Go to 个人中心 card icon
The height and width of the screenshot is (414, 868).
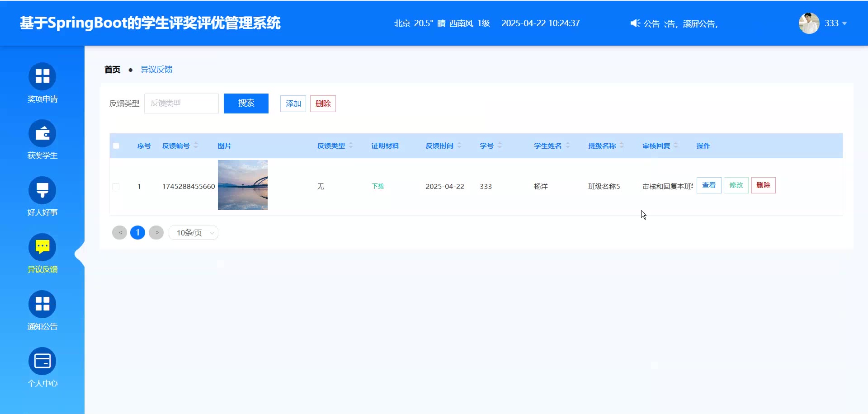[42, 361]
